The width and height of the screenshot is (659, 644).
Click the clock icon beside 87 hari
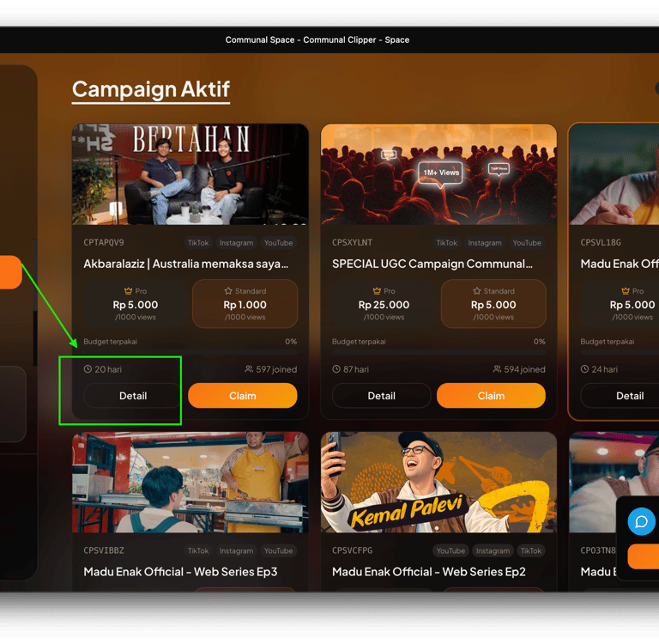click(x=336, y=369)
